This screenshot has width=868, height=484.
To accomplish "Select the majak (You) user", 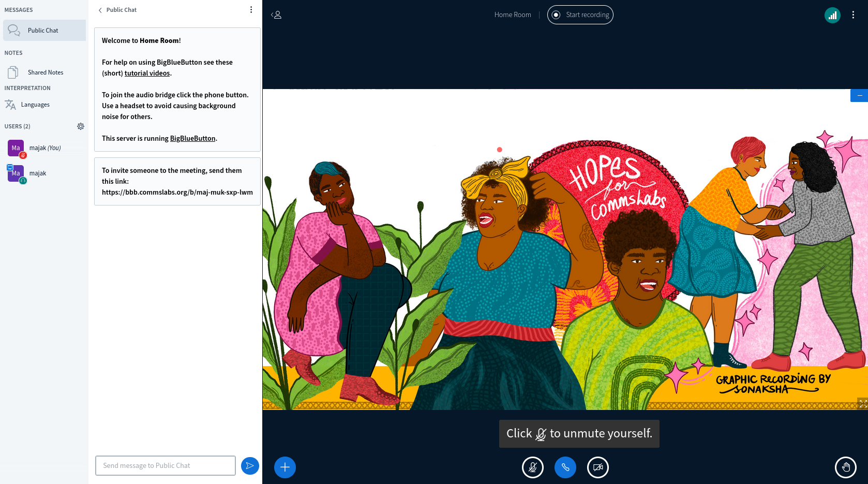I will point(44,148).
